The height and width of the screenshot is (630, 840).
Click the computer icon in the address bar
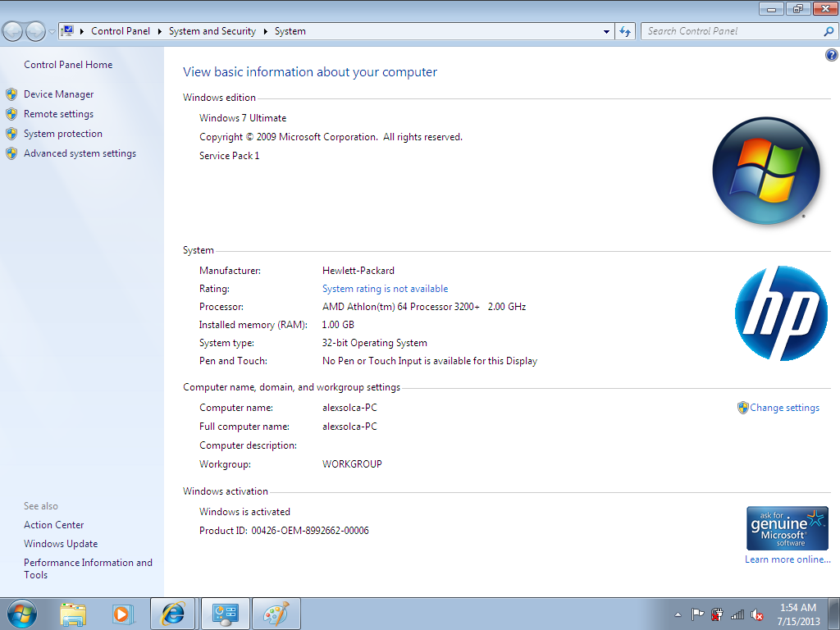click(67, 31)
